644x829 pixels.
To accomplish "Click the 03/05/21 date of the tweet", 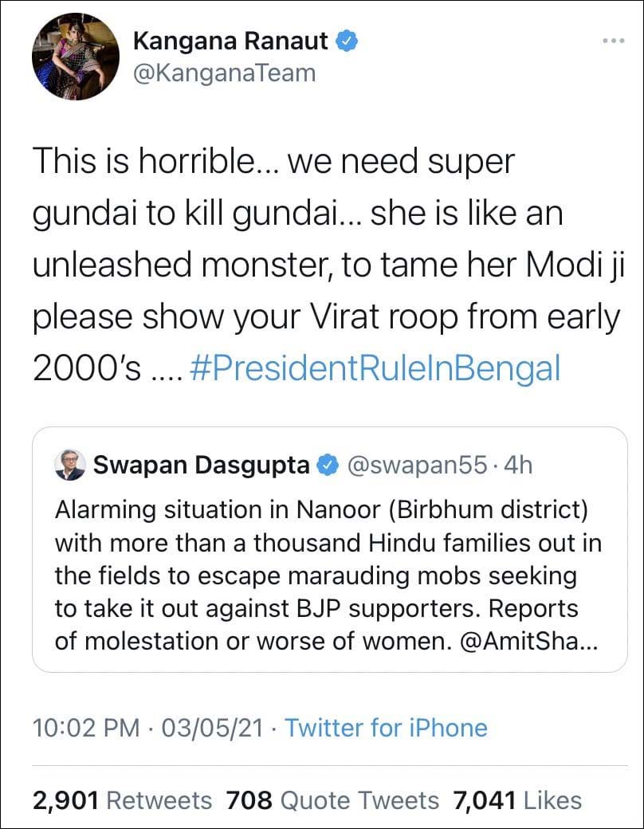I will click(212, 727).
